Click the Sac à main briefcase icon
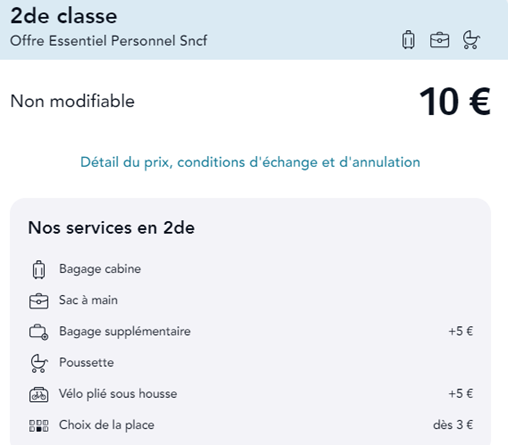 (x=39, y=301)
